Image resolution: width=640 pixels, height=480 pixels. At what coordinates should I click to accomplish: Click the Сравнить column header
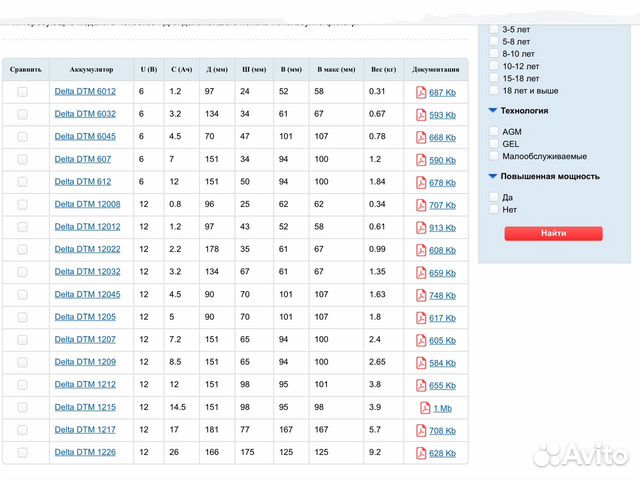pos(26,69)
